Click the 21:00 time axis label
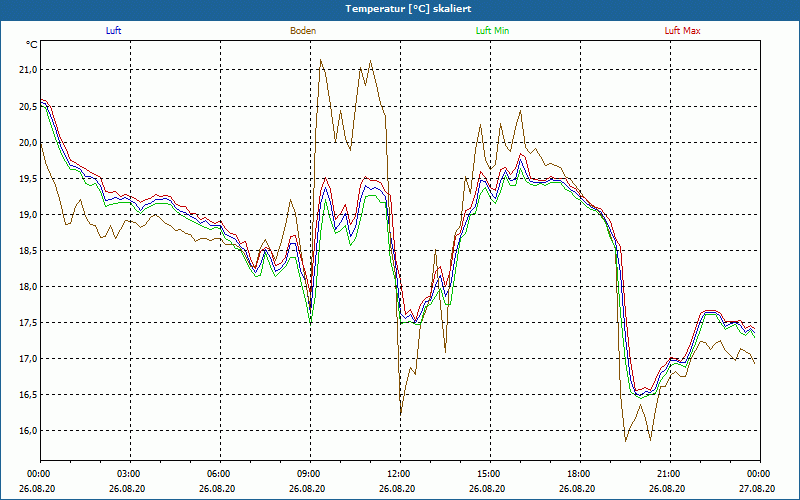This screenshot has height=500, width=800. pyautogui.click(x=670, y=473)
